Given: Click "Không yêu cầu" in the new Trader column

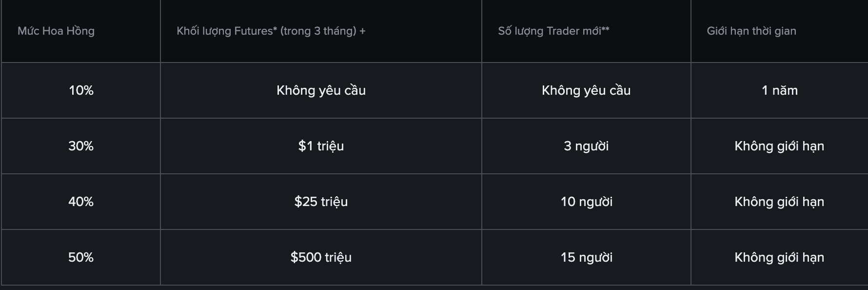Looking at the screenshot, I should click(x=586, y=90).
